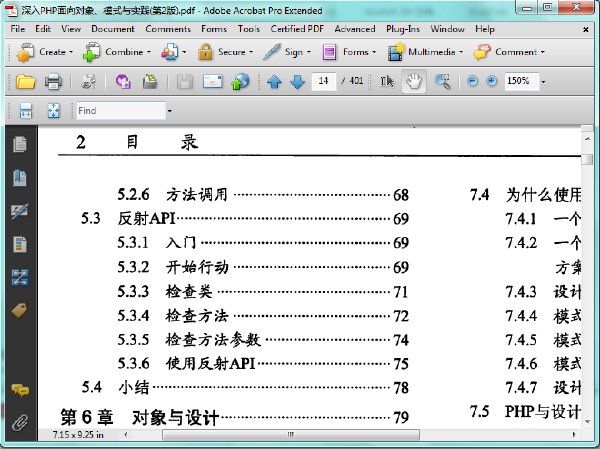Activate the Select text cursor tool
This screenshot has width=600, height=449.
pyautogui.click(x=386, y=81)
